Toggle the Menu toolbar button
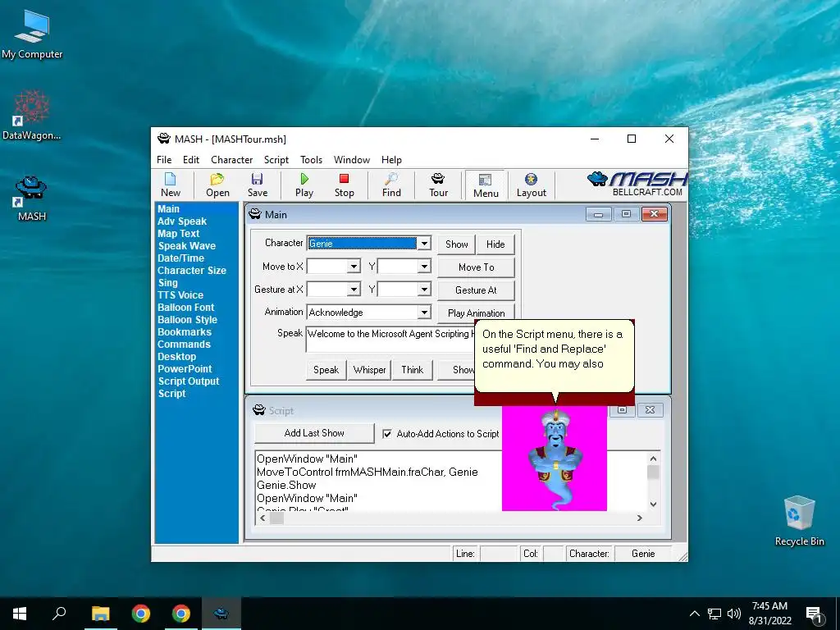840x630 pixels. coord(486,185)
